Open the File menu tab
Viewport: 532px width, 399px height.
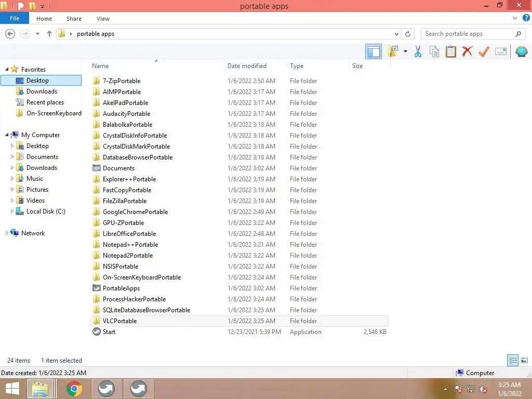(x=15, y=18)
